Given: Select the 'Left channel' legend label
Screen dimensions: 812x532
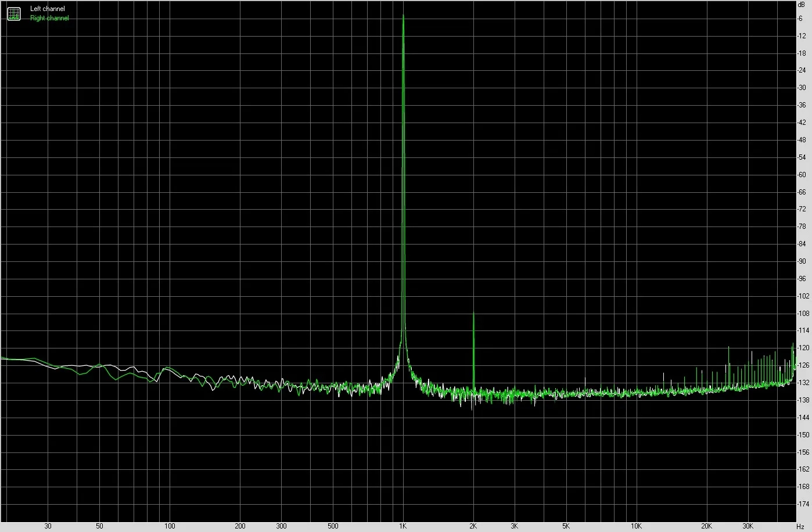Looking at the screenshot, I should [x=48, y=9].
